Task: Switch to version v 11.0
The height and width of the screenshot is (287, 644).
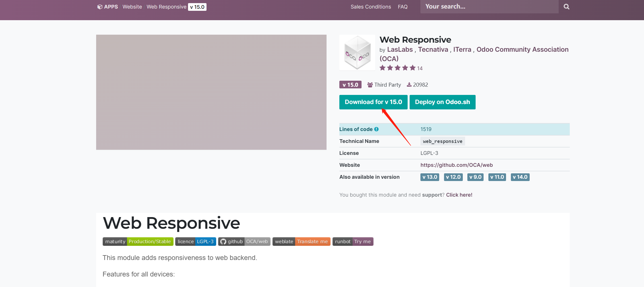Action: (497, 177)
